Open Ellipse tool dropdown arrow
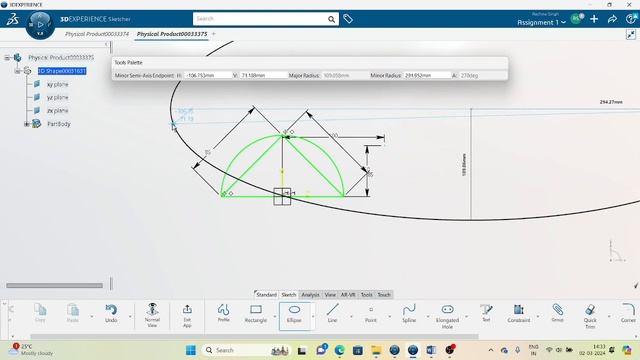The height and width of the screenshot is (360, 640). point(313,316)
